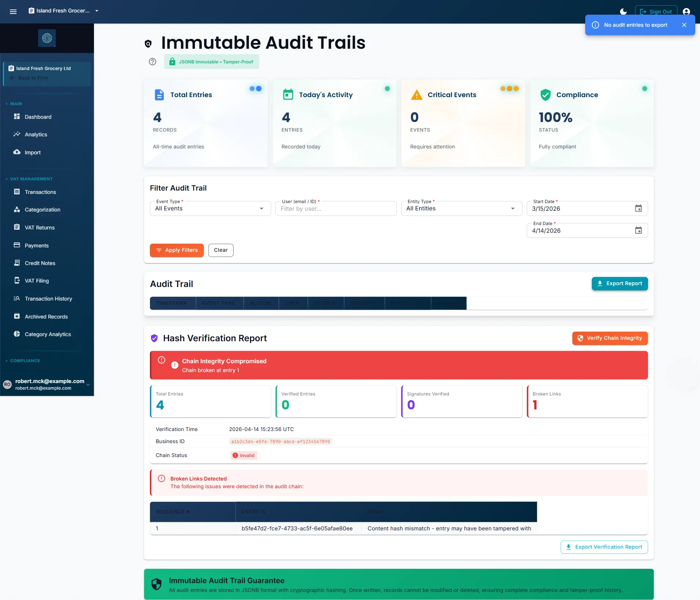Click the company logo in sidebar
The height and width of the screenshot is (600, 700).
click(47, 38)
